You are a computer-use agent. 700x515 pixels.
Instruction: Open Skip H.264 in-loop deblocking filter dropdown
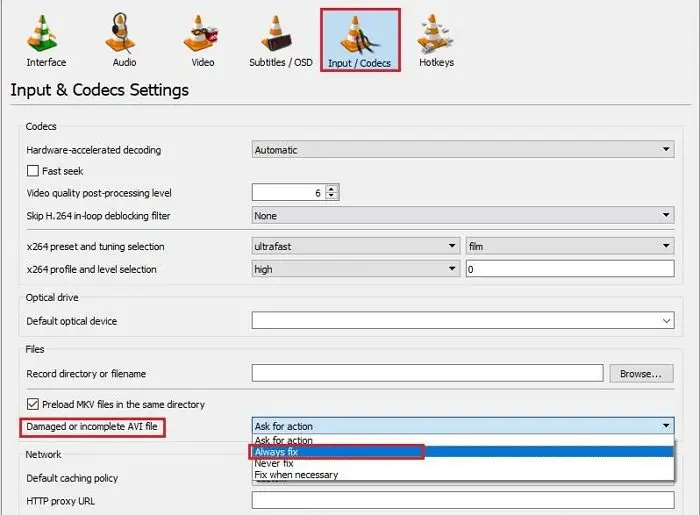[x=463, y=216]
